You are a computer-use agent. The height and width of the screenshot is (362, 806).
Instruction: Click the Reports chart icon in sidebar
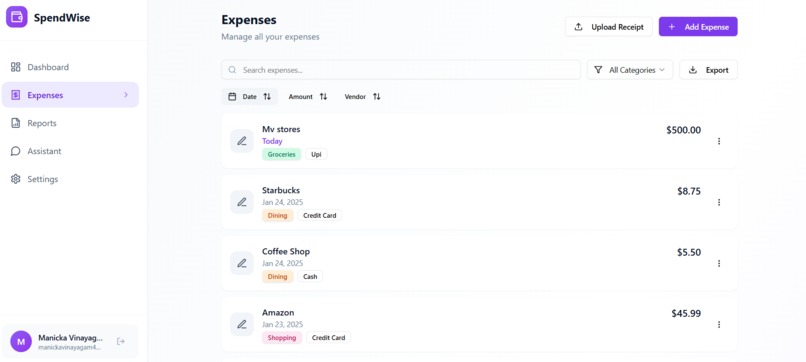pos(15,123)
